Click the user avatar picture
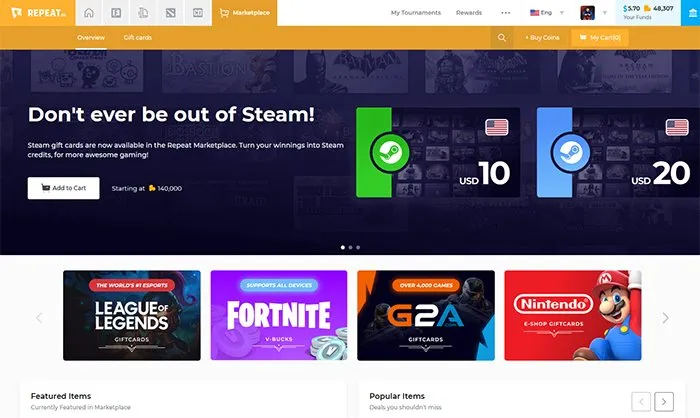 588,13
